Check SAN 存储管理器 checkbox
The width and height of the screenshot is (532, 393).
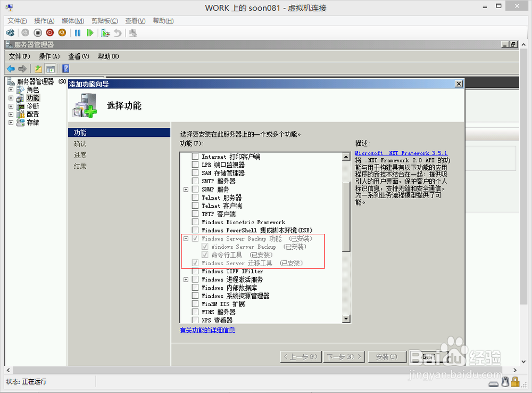point(195,173)
